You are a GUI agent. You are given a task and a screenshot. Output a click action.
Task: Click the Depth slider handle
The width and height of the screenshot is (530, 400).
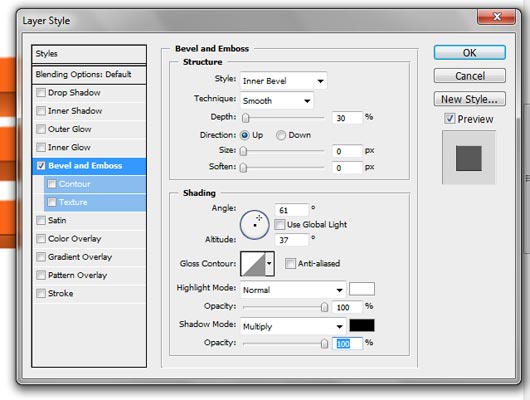(246, 118)
